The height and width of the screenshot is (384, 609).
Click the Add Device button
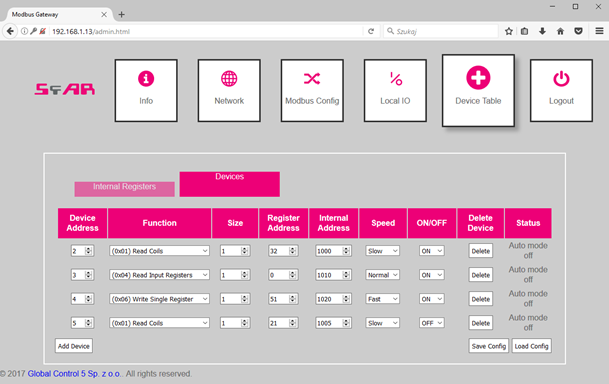pos(74,346)
